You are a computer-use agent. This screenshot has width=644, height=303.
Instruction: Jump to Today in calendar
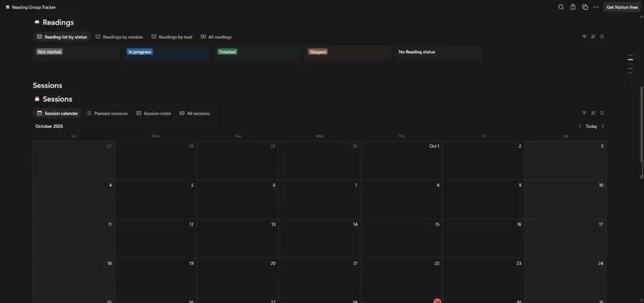591,126
